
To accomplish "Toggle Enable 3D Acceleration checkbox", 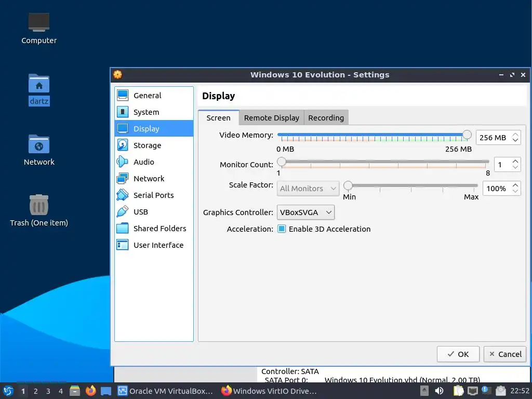I will (x=282, y=229).
